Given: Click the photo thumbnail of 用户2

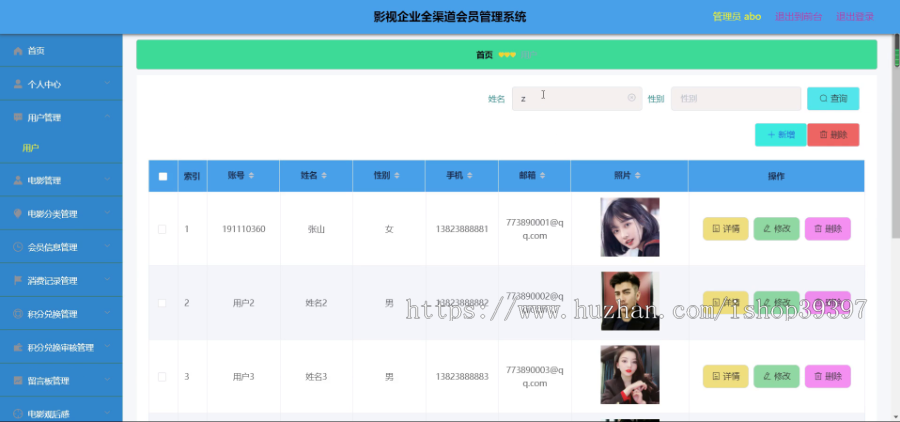Looking at the screenshot, I should (630, 301).
